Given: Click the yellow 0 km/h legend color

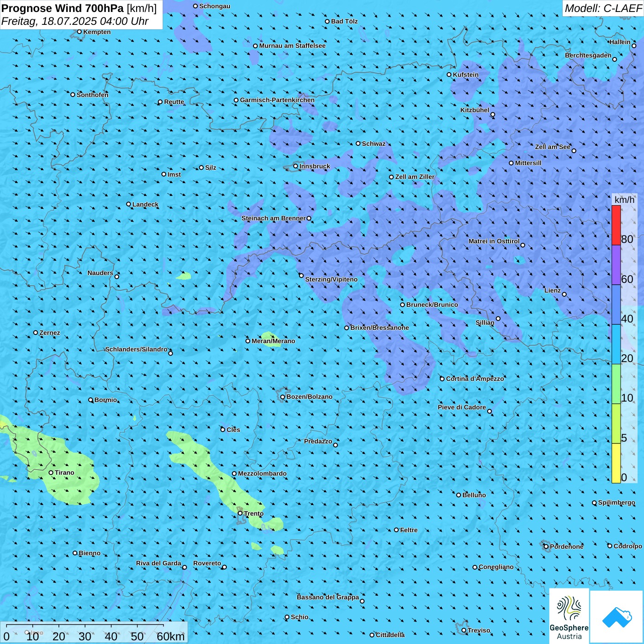Looking at the screenshot, I should (x=616, y=463).
